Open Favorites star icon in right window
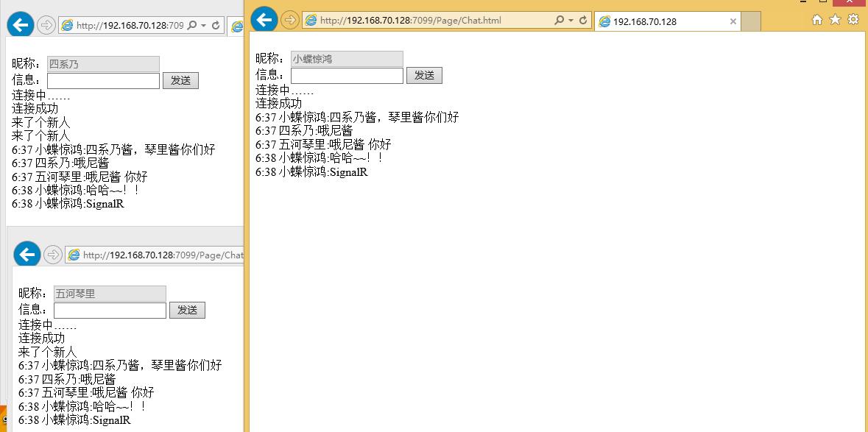This screenshot has width=868, height=432. coord(835,20)
